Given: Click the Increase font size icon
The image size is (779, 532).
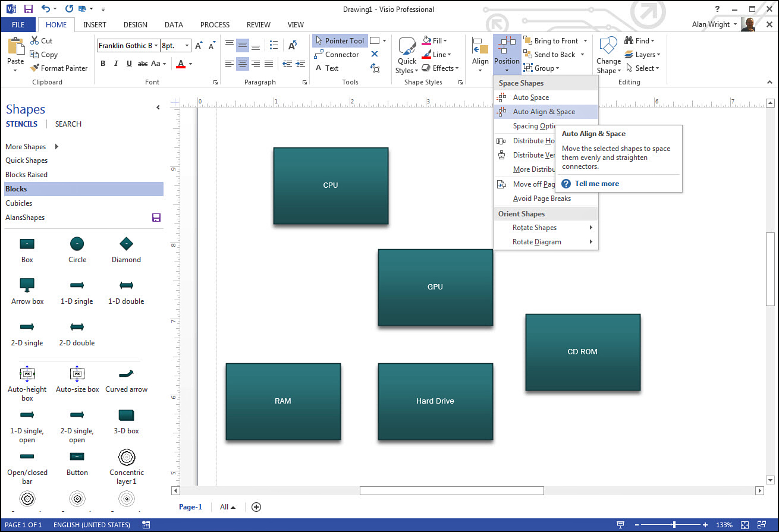Looking at the screenshot, I should [x=199, y=45].
